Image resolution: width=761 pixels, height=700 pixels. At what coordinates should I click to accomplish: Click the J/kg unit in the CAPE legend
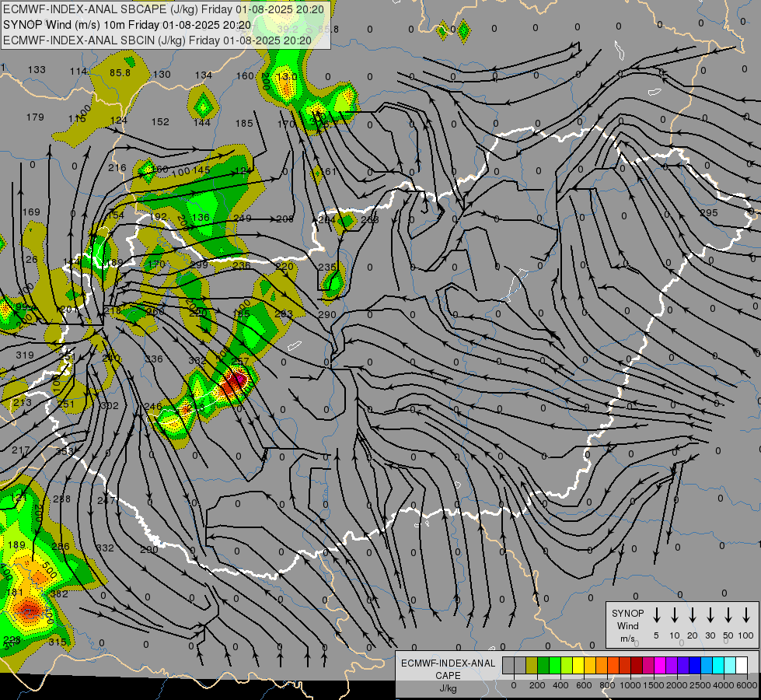(x=448, y=688)
